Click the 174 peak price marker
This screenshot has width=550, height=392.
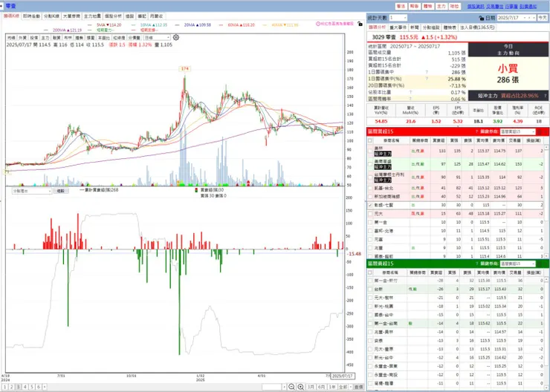[x=185, y=68]
